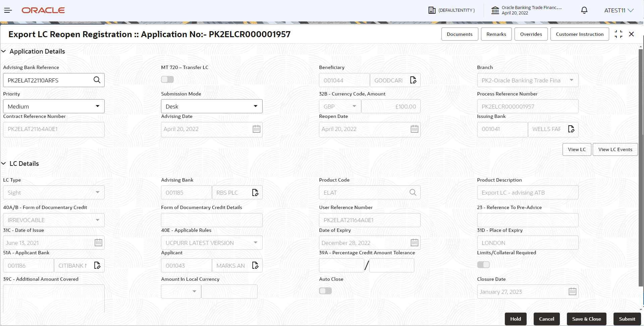Open Issuing Bank WELLS details icon
This screenshot has height=326, width=644.
point(572,129)
